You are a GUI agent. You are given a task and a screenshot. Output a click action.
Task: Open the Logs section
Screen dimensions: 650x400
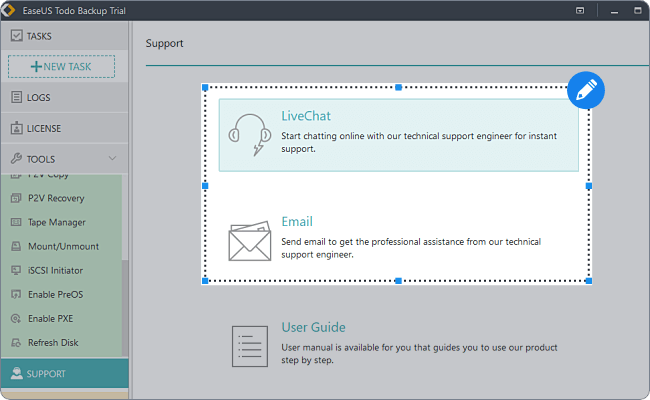point(64,97)
